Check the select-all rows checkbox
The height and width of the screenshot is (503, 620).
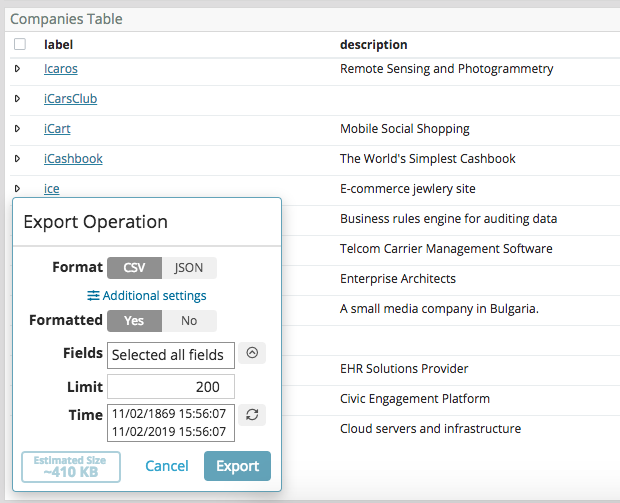20,45
